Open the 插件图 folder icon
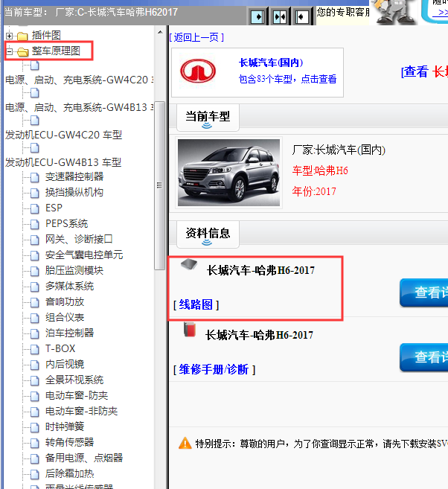 pos(22,36)
